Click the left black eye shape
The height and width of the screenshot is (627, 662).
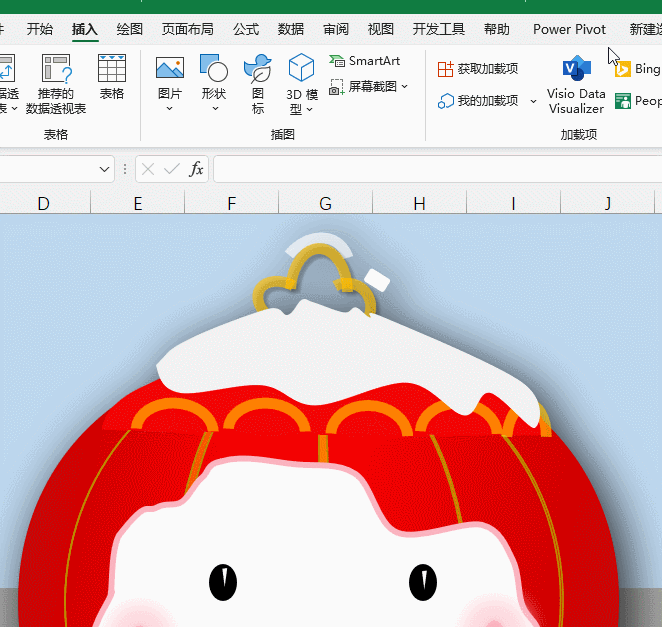tap(223, 582)
